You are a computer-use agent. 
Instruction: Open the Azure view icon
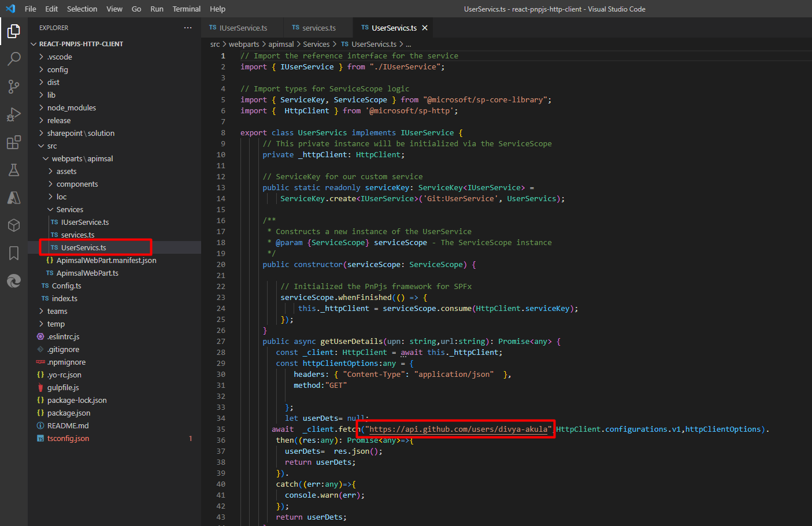(x=14, y=197)
